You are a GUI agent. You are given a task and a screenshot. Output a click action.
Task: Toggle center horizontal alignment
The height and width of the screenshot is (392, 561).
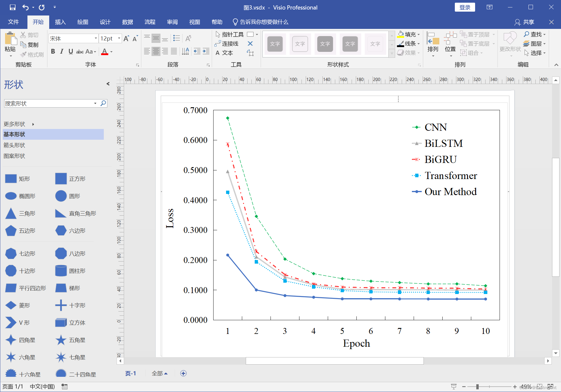[x=156, y=51]
